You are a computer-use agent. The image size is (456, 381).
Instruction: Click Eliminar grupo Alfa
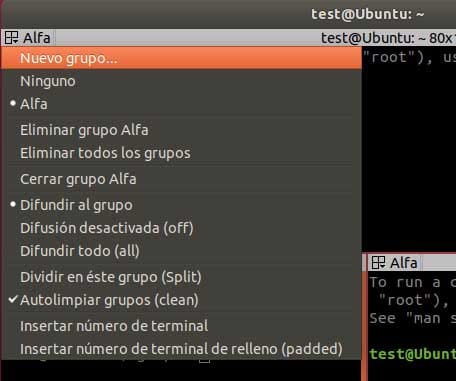click(181, 130)
